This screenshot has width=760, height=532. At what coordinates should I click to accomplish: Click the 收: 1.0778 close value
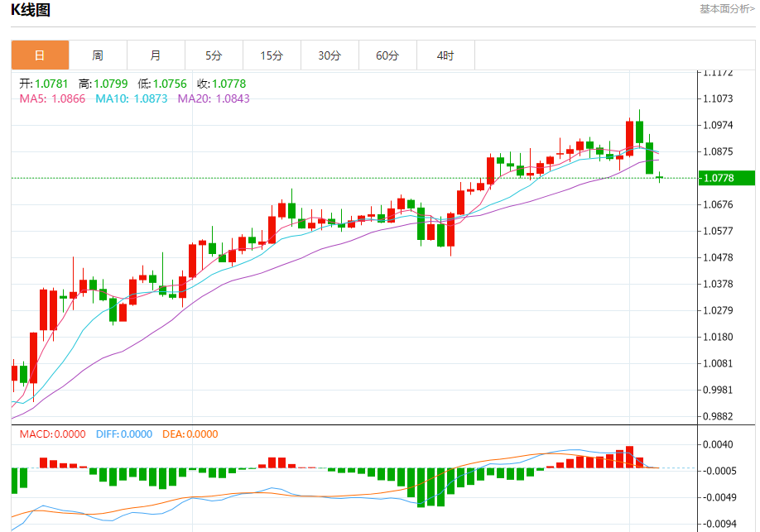pyautogui.click(x=222, y=84)
